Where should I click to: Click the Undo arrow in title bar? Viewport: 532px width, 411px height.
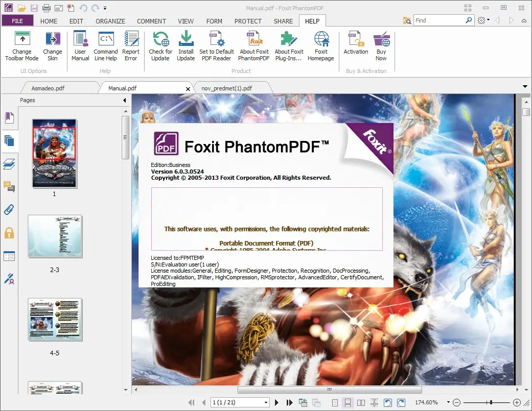(x=83, y=8)
